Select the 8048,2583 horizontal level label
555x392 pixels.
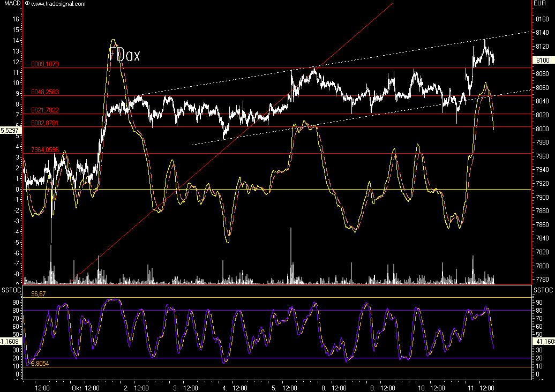coord(45,92)
